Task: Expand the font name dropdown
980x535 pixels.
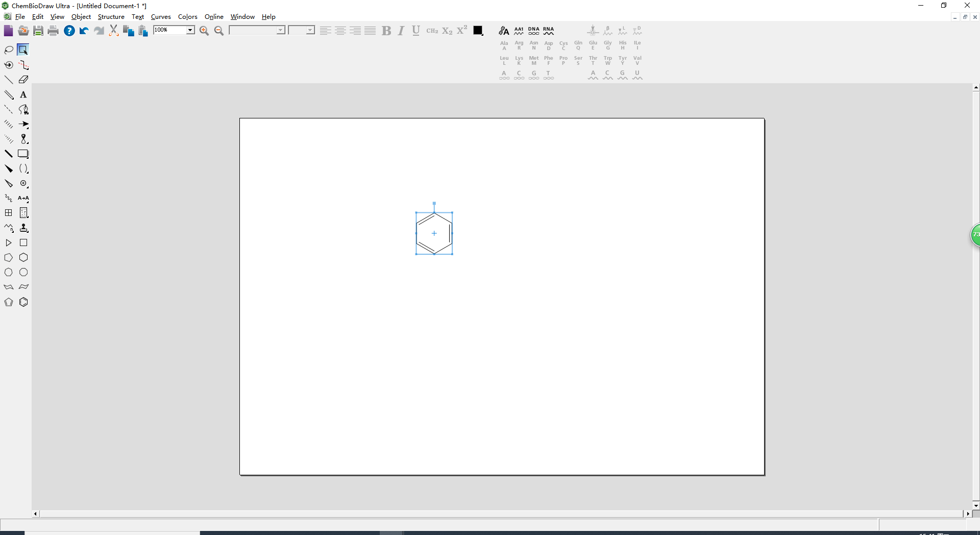Action: point(280,30)
